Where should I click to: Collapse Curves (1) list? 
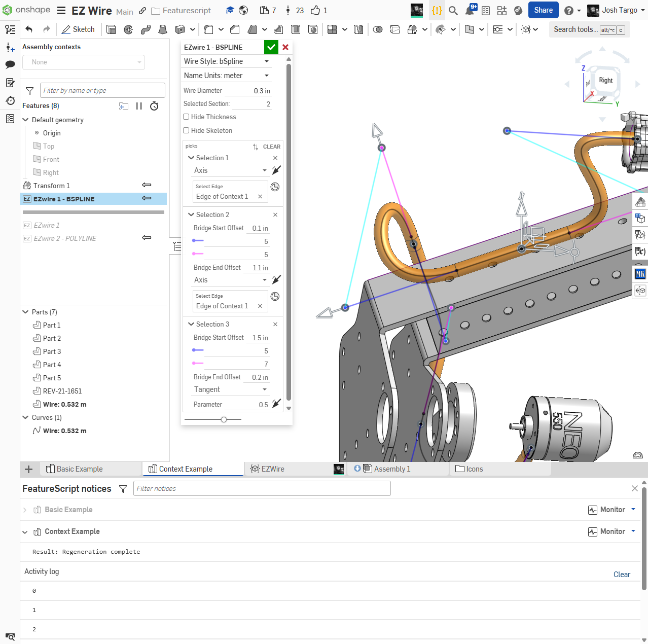click(x=25, y=417)
